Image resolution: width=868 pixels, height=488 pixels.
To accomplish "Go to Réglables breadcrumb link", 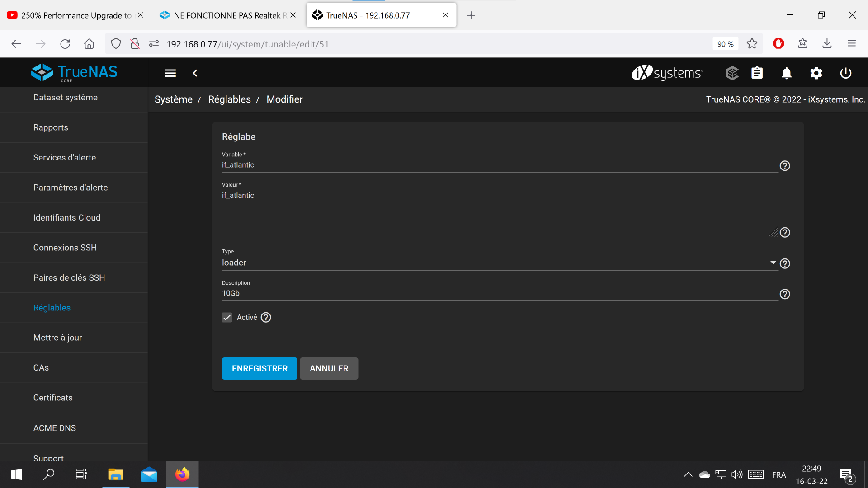I will [229, 99].
